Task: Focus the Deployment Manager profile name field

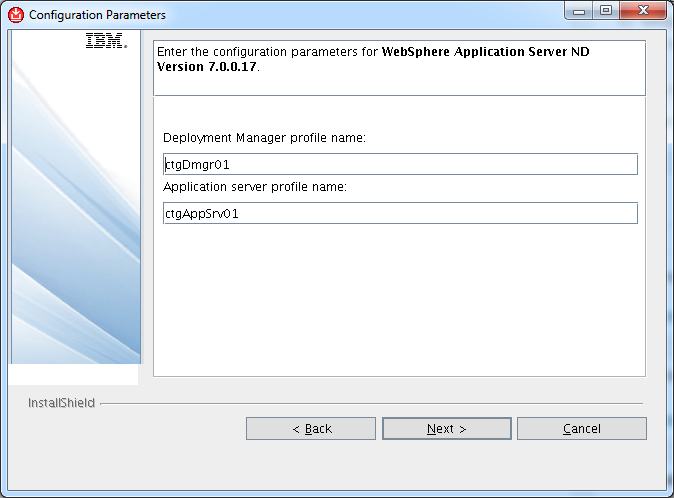Action: pyautogui.click(x=400, y=164)
